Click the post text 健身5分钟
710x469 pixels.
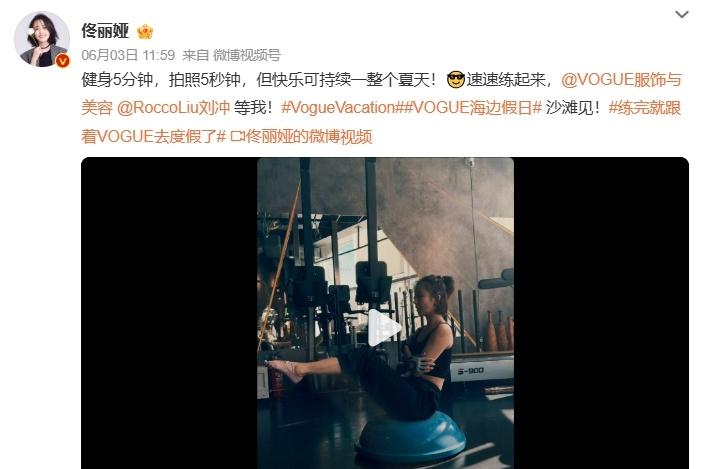[x=117, y=80]
